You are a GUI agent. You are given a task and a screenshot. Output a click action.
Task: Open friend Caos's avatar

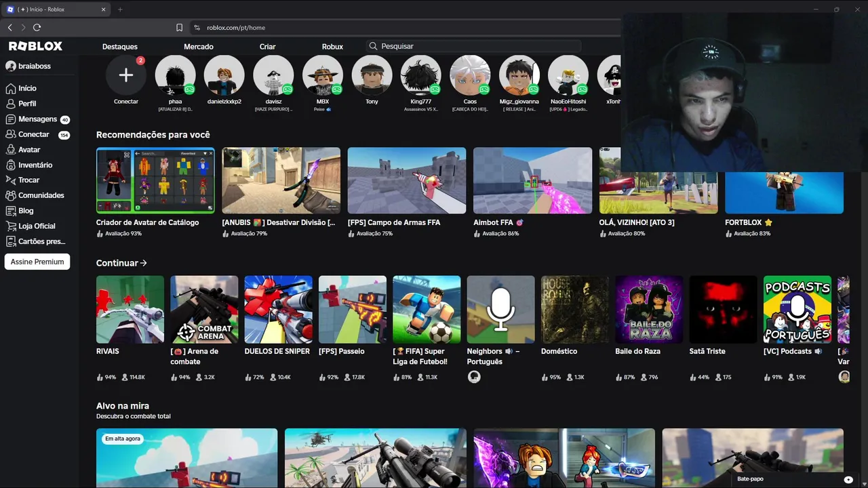(x=470, y=75)
